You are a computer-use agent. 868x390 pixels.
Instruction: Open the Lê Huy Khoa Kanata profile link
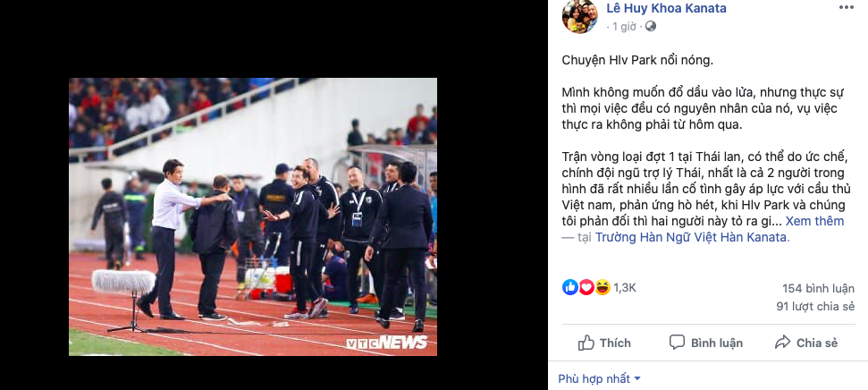[x=667, y=8]
